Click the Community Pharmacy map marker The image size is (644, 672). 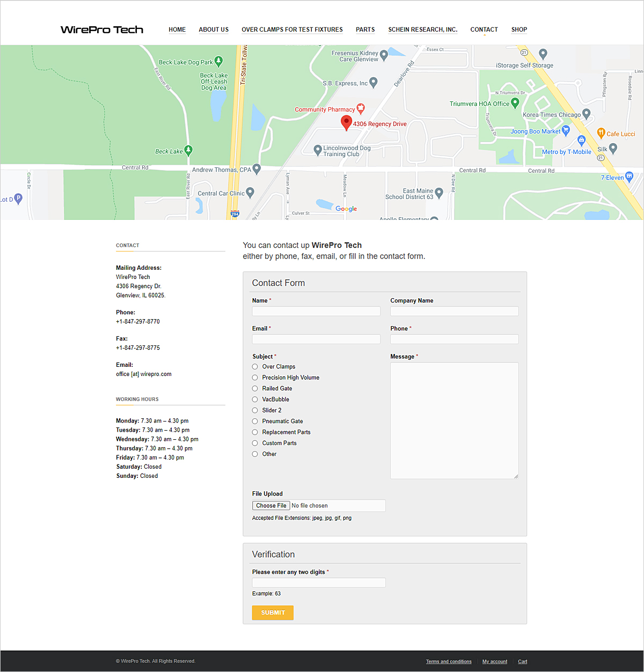361,109
